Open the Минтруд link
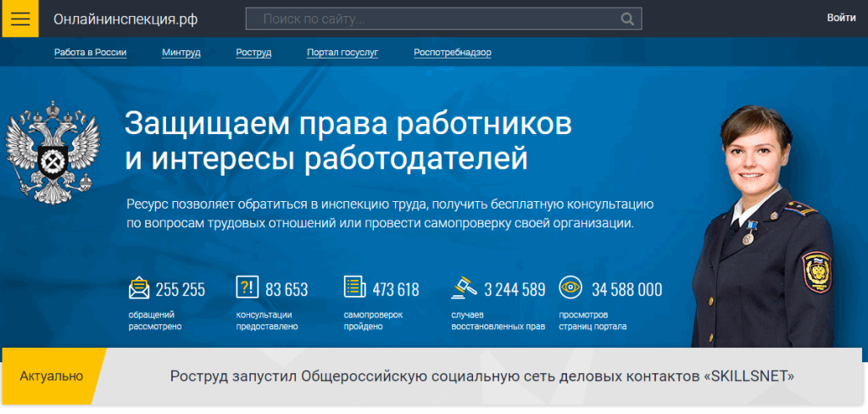This screenshot has height=414, width=868. (181, 53)
